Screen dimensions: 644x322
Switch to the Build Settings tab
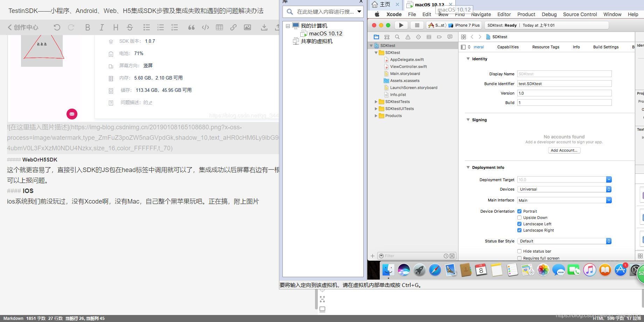tap(606, 47)
